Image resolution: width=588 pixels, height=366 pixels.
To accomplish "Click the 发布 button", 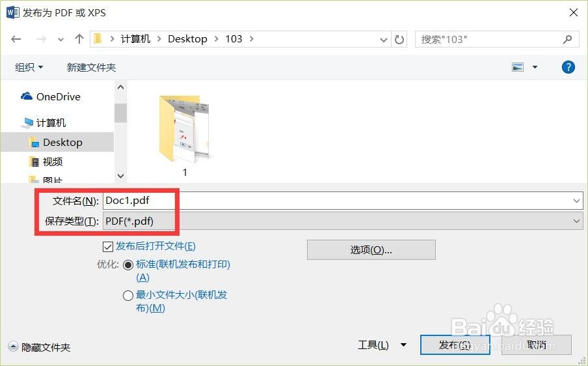I will tap(455, 345).
